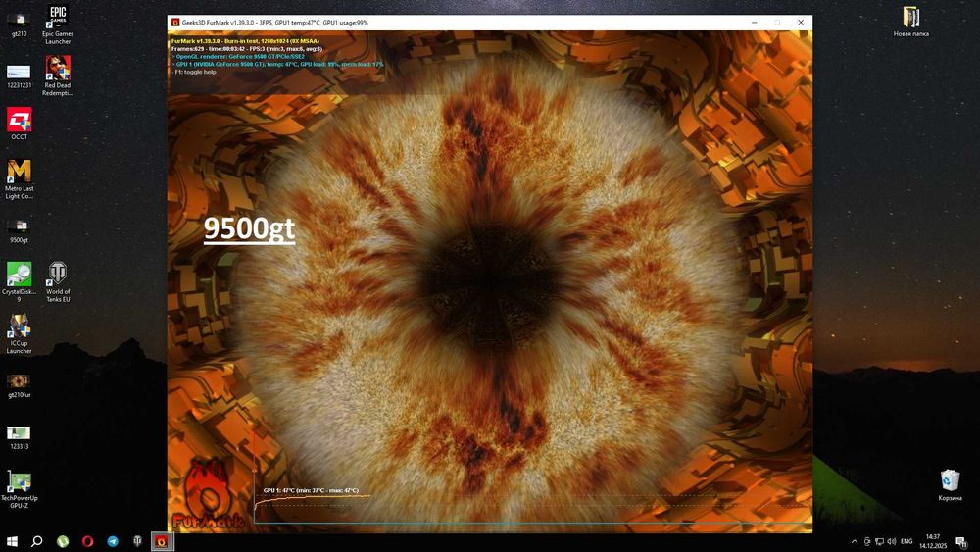Open the Корзина recycle bin

[950, 485]
